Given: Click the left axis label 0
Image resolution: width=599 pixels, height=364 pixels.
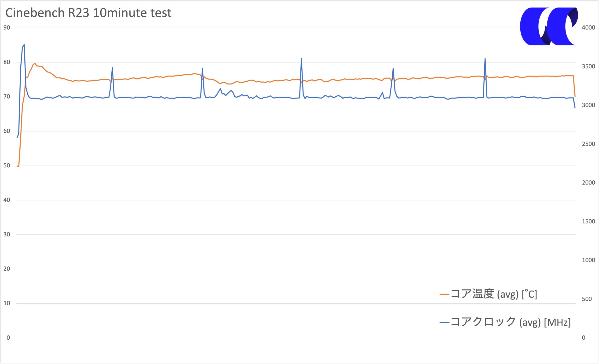Looking at the screenshot, I should 8,338.
